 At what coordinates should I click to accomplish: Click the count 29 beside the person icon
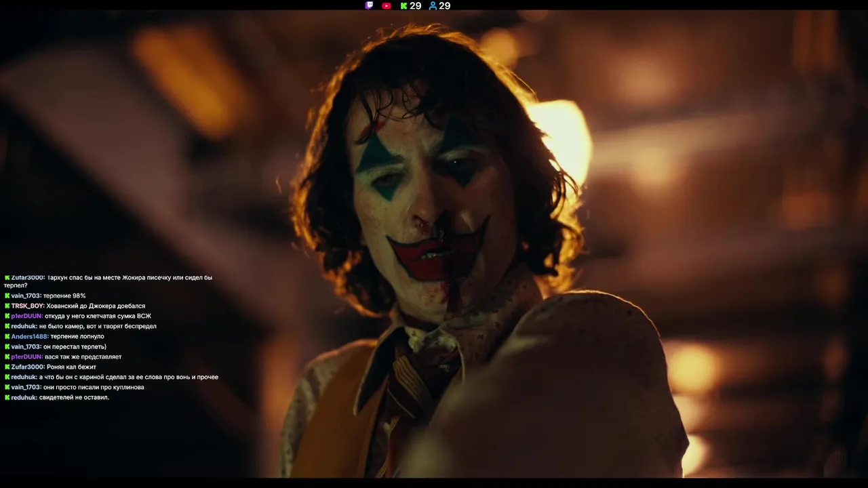445,5
